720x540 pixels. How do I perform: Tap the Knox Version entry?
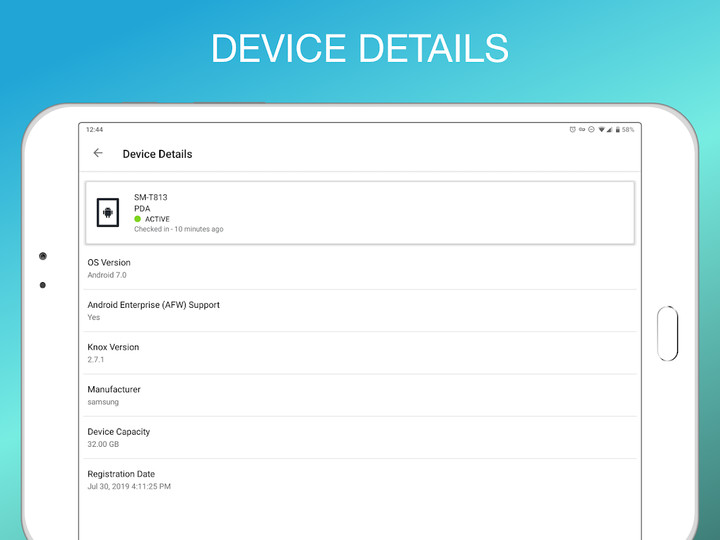coord(360,352)
